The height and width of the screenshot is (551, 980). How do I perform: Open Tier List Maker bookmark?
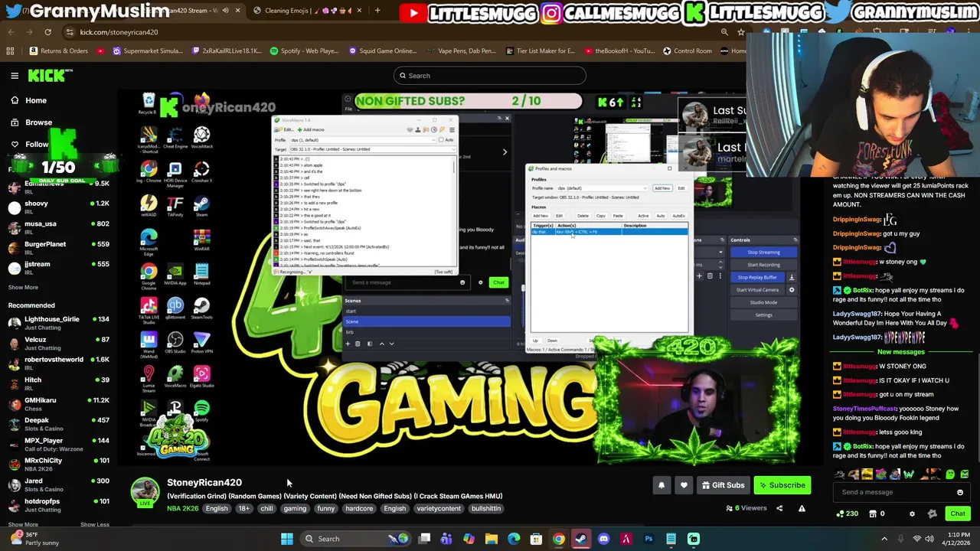[x=541, y=51]
